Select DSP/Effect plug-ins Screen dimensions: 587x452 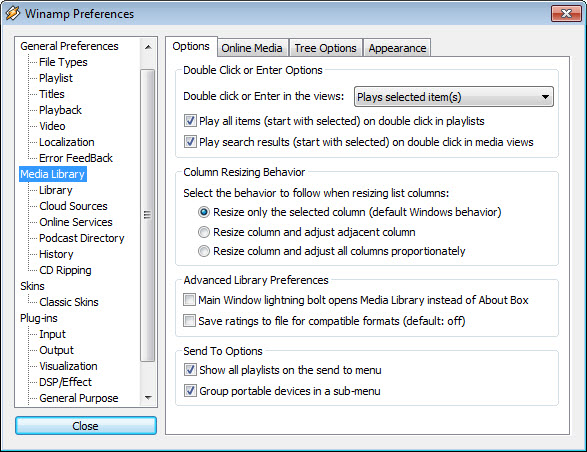click(65, 382)
